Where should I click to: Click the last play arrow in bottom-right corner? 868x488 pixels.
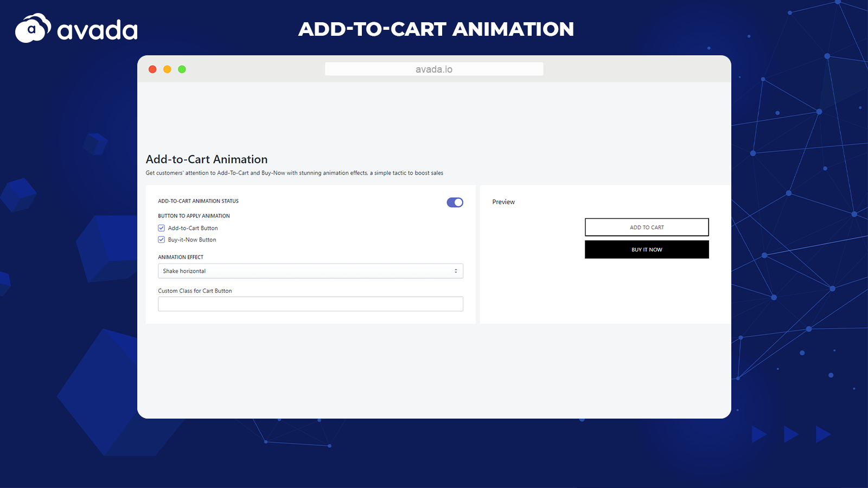pos(822,434)
